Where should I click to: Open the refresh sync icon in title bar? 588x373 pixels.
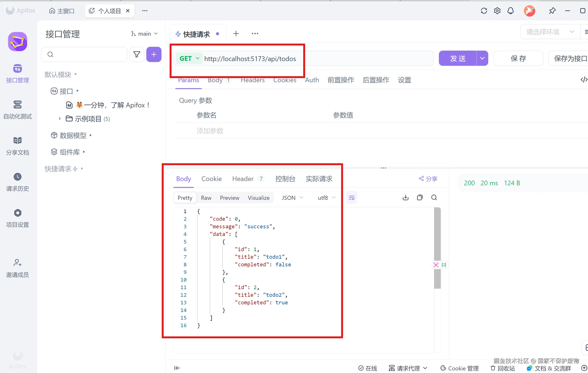pyautogui.click(x=484, y=11)
